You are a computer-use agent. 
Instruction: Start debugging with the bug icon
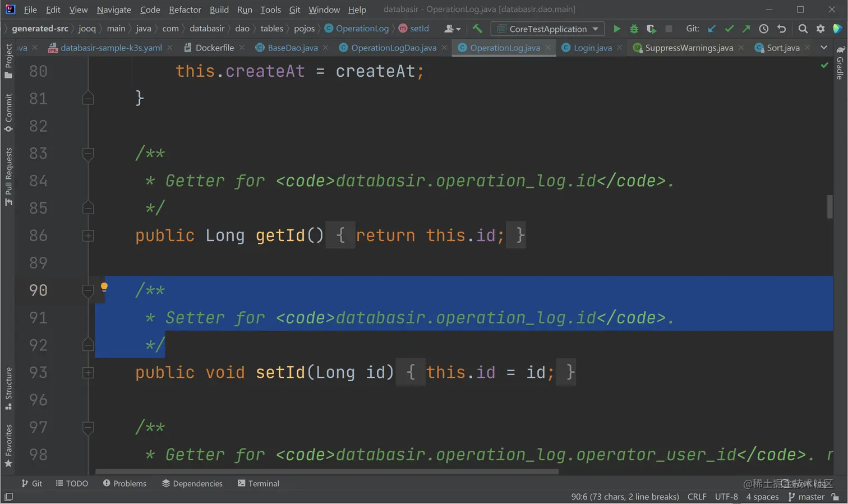(x=634, y=29)
